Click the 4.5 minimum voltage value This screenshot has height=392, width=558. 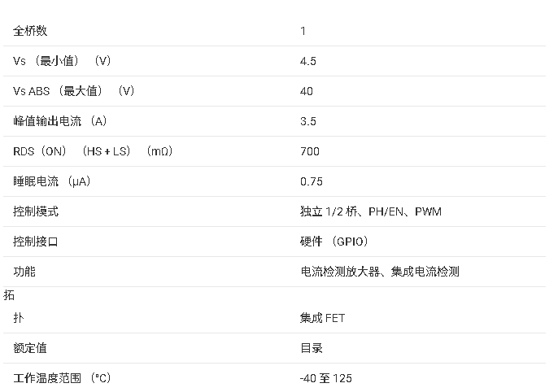tap(308, 61)
